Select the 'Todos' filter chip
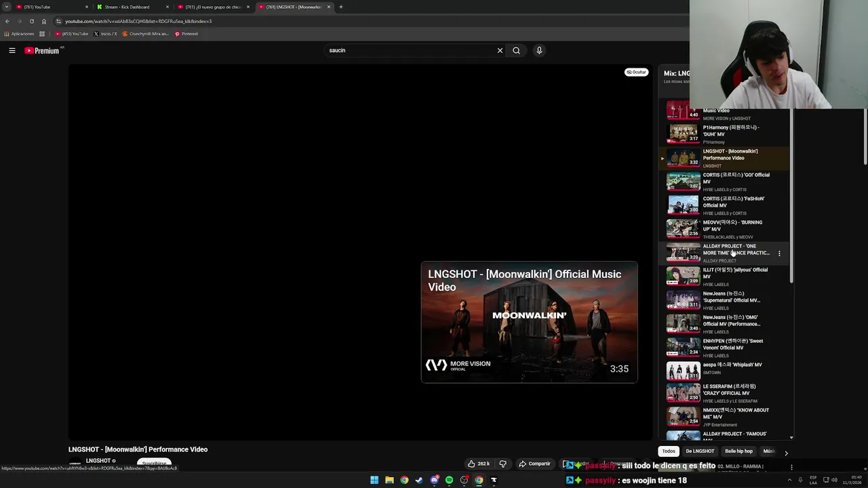 (669, 451)
